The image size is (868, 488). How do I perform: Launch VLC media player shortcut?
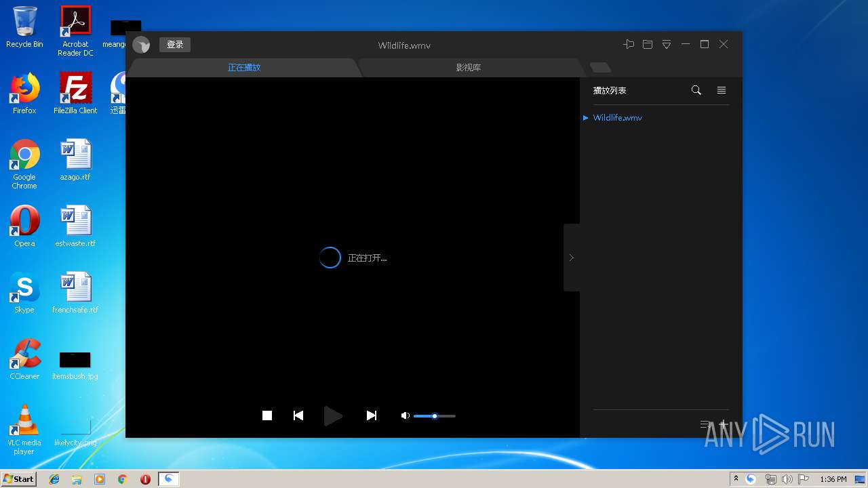[x=24, y=430]
